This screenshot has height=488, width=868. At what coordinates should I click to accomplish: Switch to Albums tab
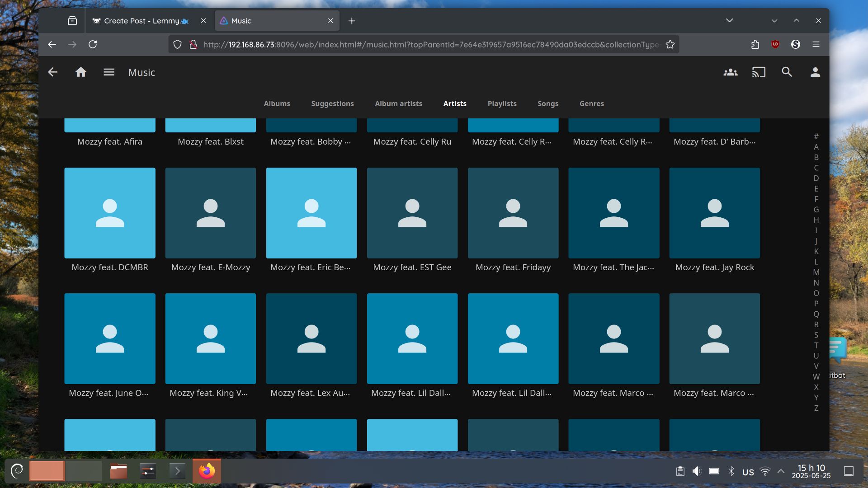(x=277, y=103)
